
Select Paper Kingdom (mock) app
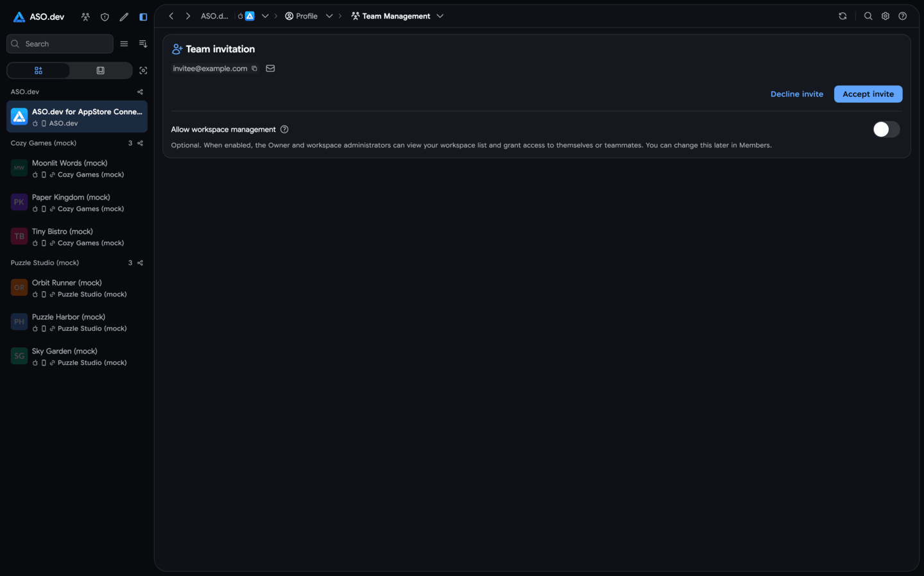(77, 203)
